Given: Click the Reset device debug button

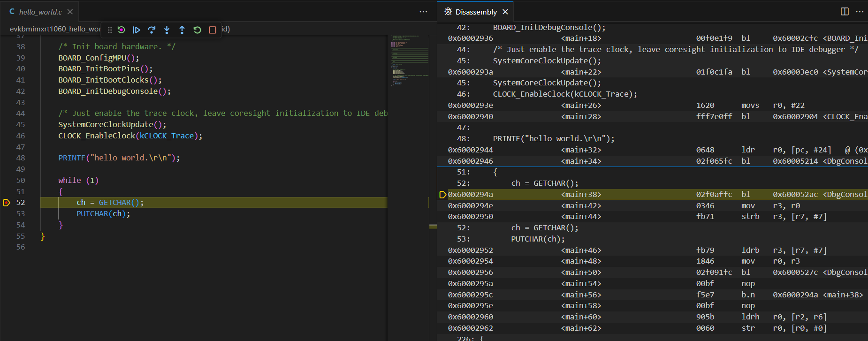Looking at the screenshot, I should coord(121,30).
